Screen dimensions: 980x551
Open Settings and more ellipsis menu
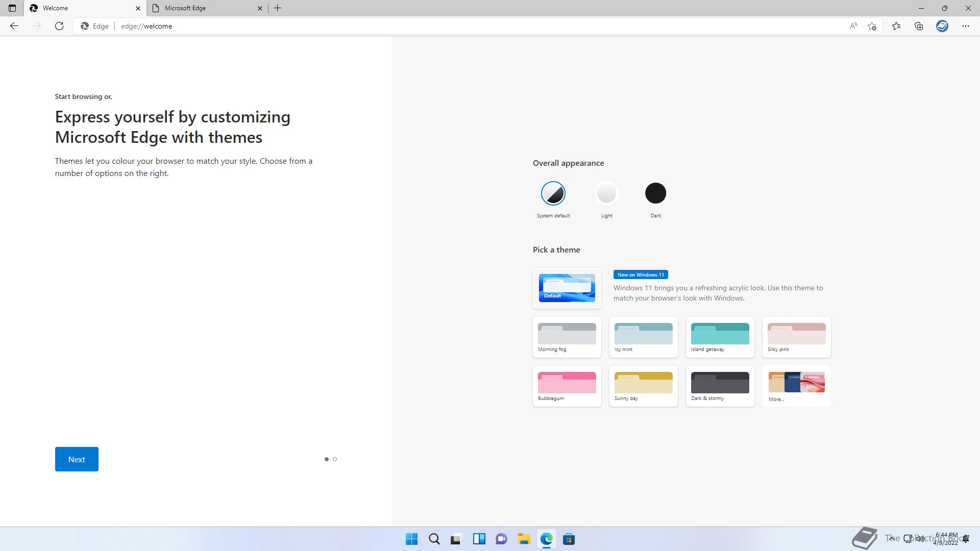(x=966, y=26)
